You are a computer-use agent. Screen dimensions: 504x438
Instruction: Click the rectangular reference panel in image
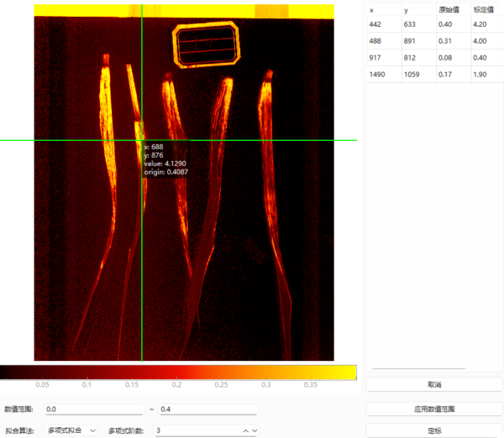point(207,45)
